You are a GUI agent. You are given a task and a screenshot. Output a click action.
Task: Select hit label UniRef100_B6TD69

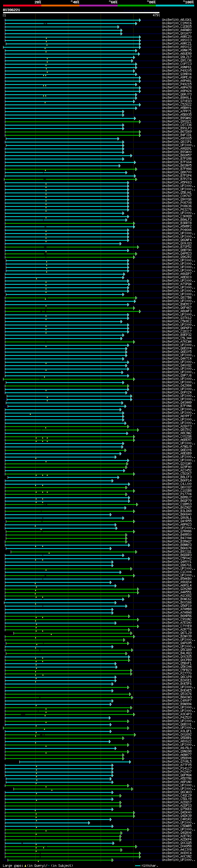tap(177, 132)
